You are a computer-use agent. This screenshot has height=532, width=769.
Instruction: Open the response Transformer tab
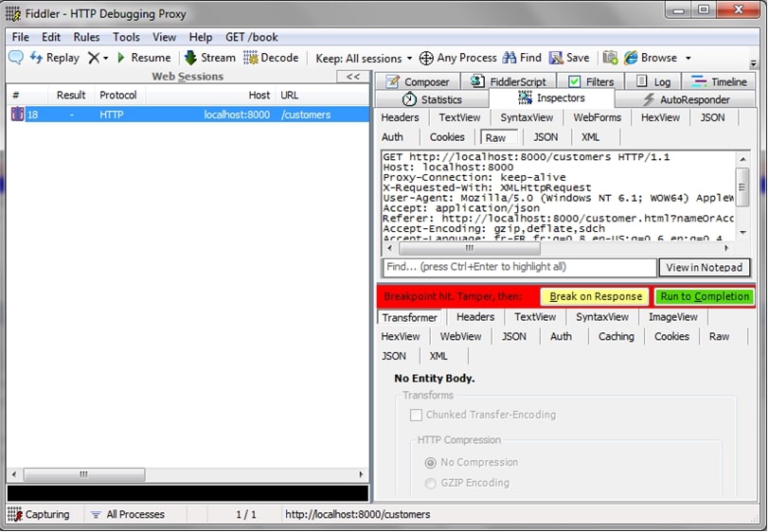coord(409,318)
